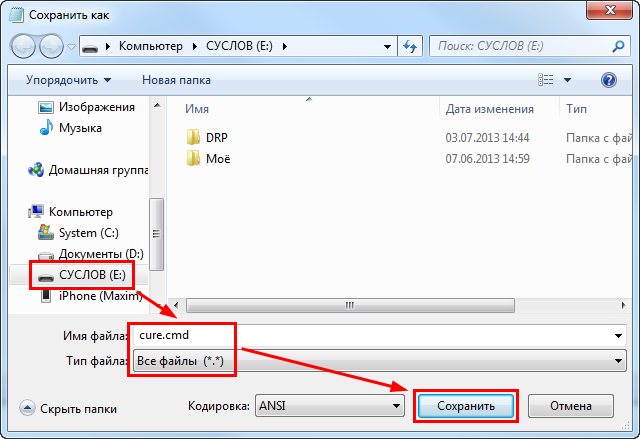Open the address bar history dropdown

(387, 47)
